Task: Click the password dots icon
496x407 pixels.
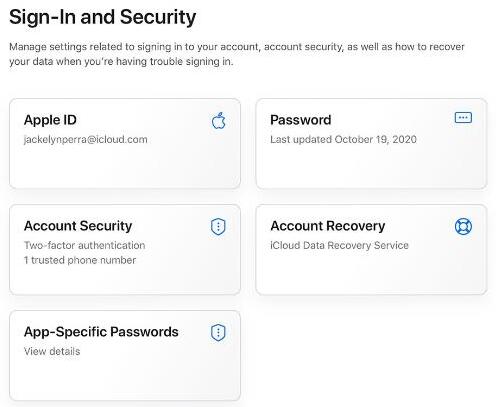Action: tap(463, 118)
